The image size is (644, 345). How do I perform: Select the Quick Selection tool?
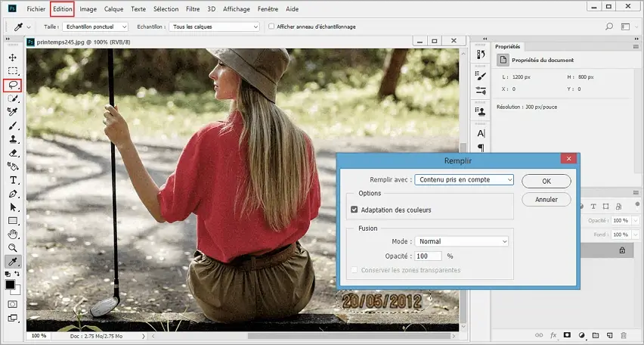(13, 98)
